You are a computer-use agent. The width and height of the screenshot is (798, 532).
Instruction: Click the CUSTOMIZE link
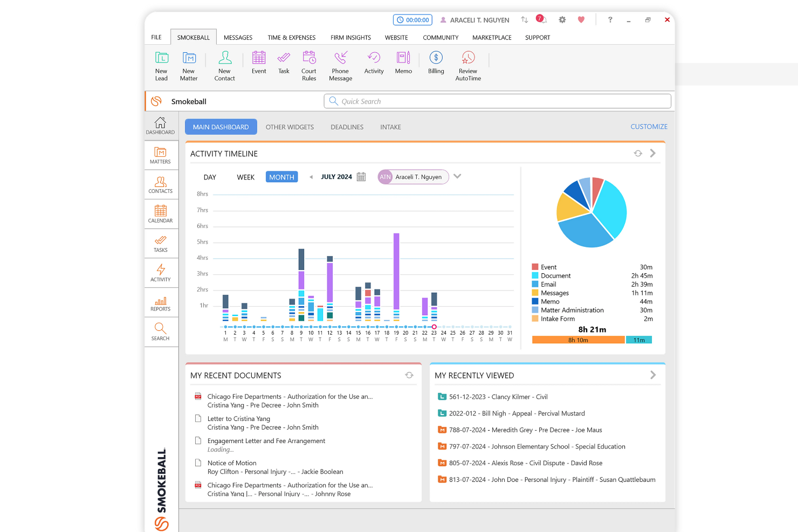[x=649, y=127]
